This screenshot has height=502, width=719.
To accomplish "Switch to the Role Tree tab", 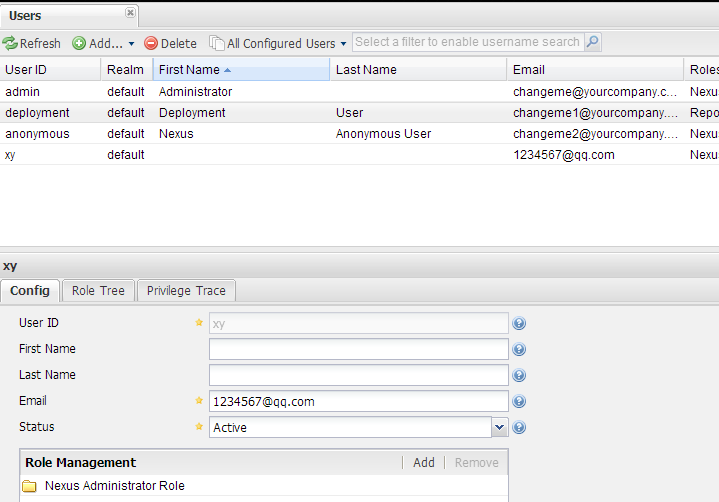I will [x=98, y=291].
